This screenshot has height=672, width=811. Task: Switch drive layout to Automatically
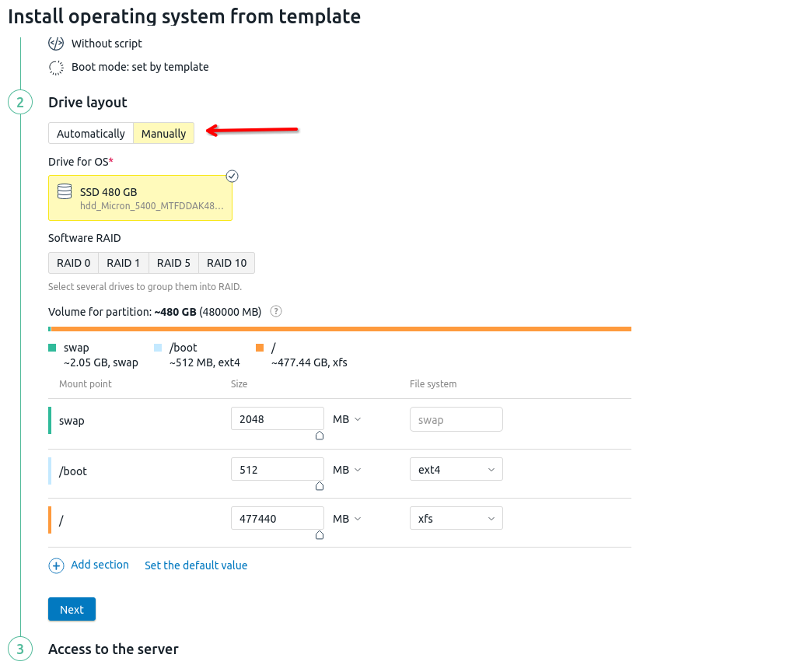91,133
